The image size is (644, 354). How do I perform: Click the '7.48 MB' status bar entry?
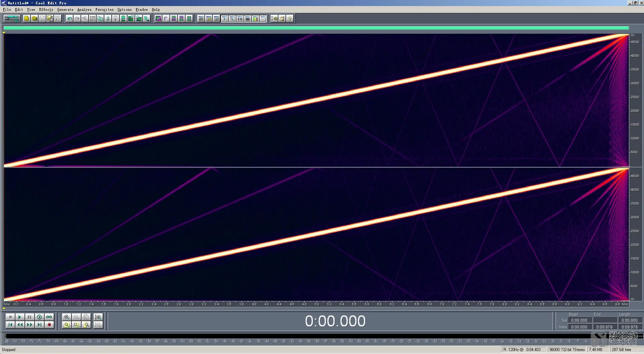point(596,350)
